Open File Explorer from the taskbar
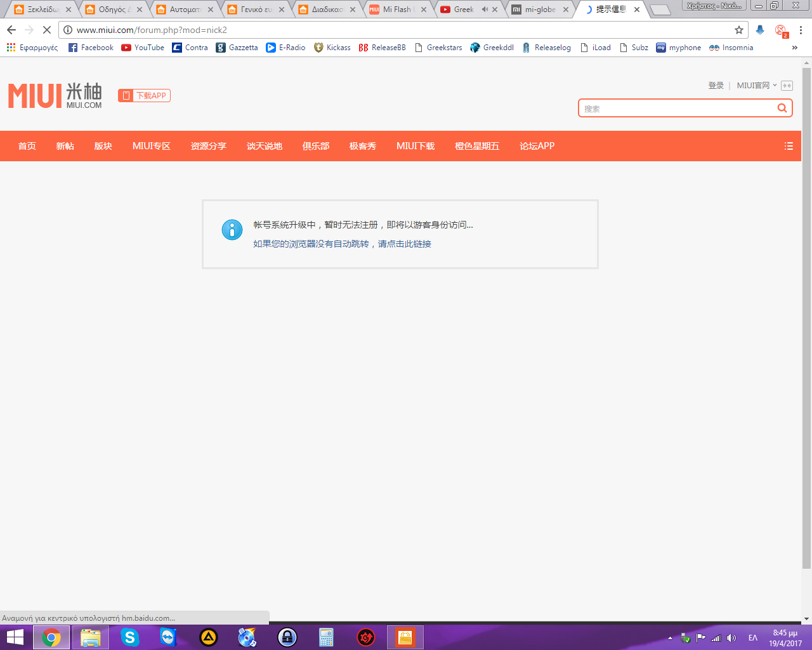The height and width of the screenshot is (650, 812). point(91,637)
